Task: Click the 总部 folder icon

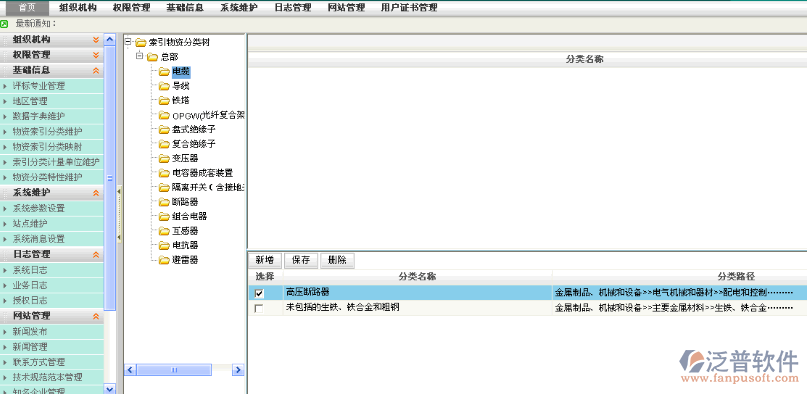Action: 152,57
